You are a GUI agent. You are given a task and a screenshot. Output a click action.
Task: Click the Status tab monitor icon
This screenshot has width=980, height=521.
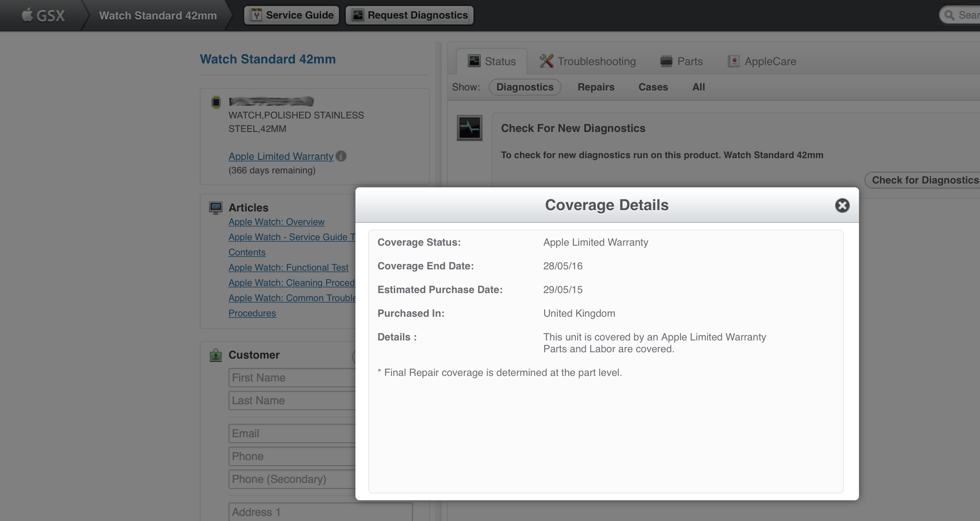pyautogui.click(x=474, y=61)
